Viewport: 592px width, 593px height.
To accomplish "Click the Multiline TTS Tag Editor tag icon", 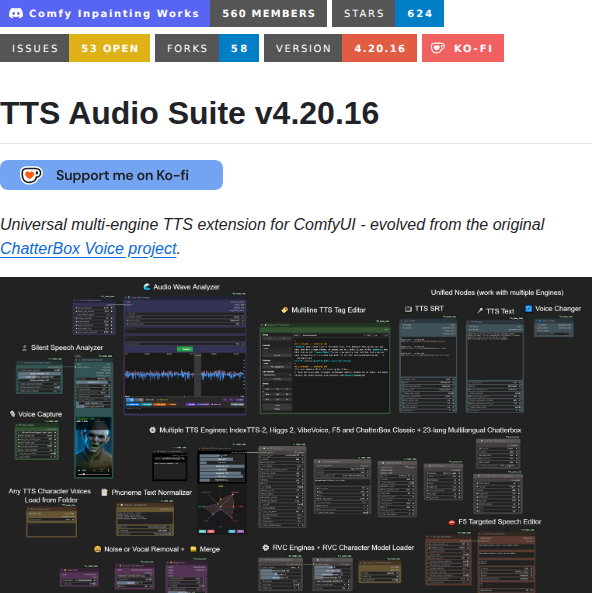I will point(285,310).
